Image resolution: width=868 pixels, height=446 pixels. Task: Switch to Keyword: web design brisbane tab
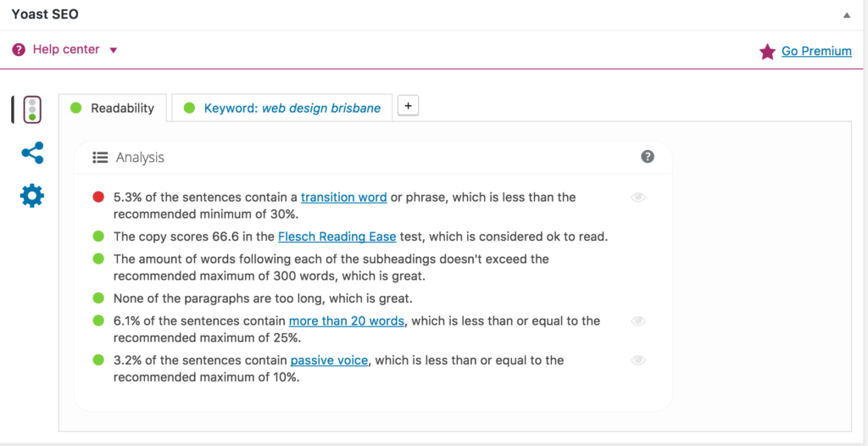point(281,108)
